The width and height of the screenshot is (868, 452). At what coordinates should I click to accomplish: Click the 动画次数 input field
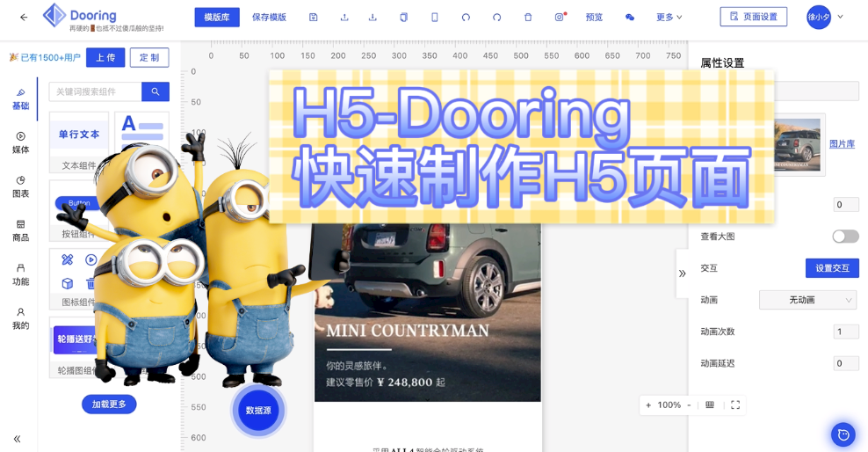pyautogui.click(x=846, y=332)
